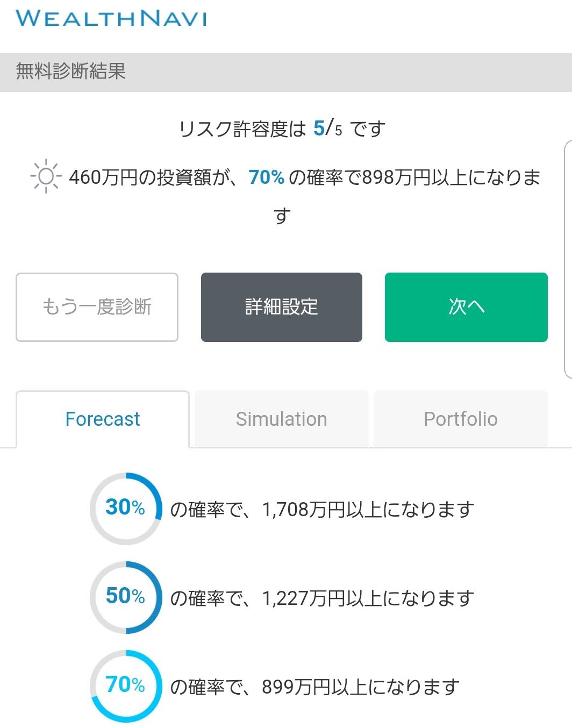
Task: Proceed with the green 次へ button
Action: click(x=466, y=307)
